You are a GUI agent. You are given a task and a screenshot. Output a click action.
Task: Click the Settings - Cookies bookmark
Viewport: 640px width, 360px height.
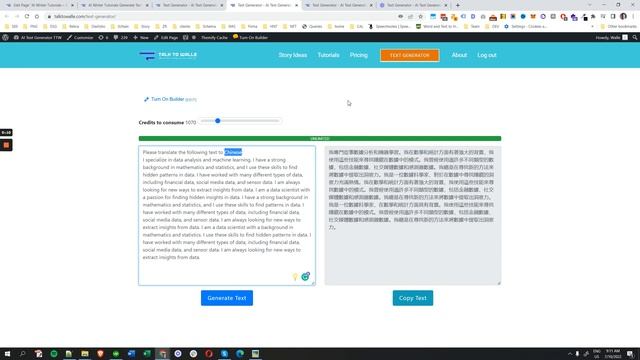(525, 27)
